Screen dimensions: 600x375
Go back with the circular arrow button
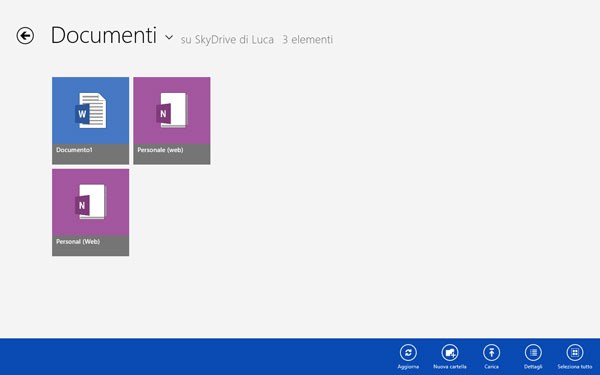(x=25, y=36)
